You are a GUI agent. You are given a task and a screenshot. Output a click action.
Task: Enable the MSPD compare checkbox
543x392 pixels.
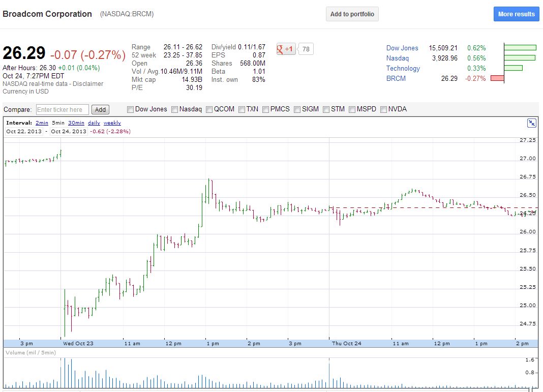pyautogui.click(x=352, y=109)
